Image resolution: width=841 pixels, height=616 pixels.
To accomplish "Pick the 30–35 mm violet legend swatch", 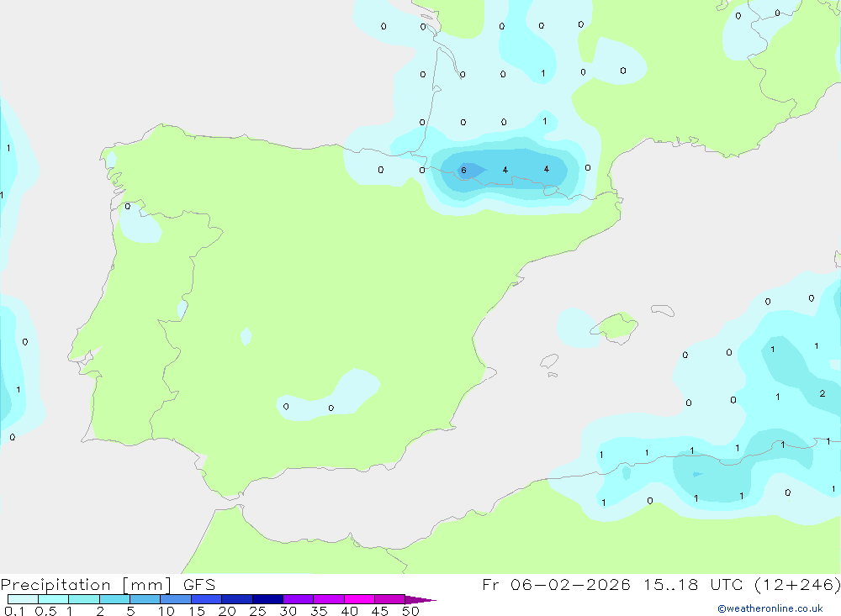I will (x=299, y=599).
